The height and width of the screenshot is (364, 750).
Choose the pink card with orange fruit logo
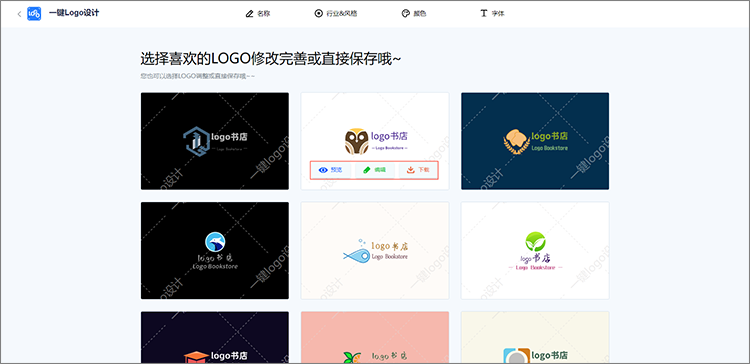pos(375,337)
